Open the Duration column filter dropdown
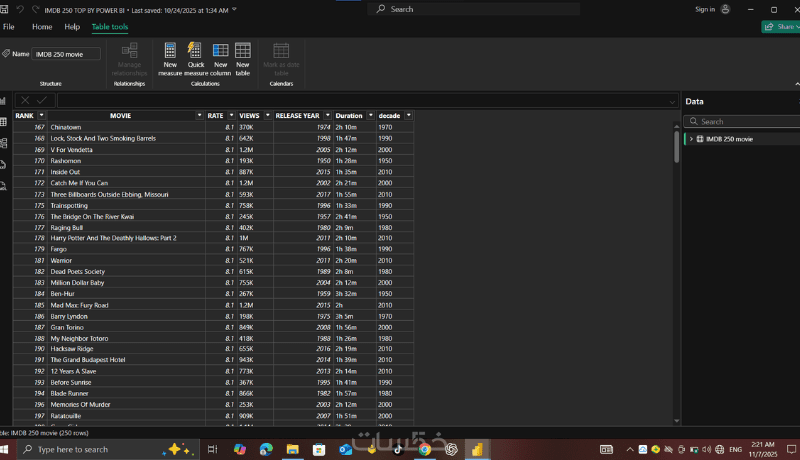The height and width of the screenshot is (460, 800). 371,116
